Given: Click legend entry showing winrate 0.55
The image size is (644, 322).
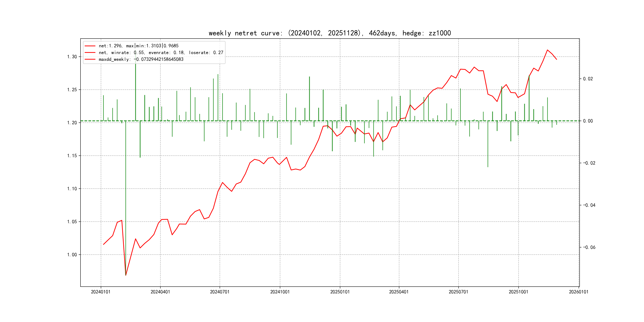Looking at the screenshot, I should coord(161,52).
